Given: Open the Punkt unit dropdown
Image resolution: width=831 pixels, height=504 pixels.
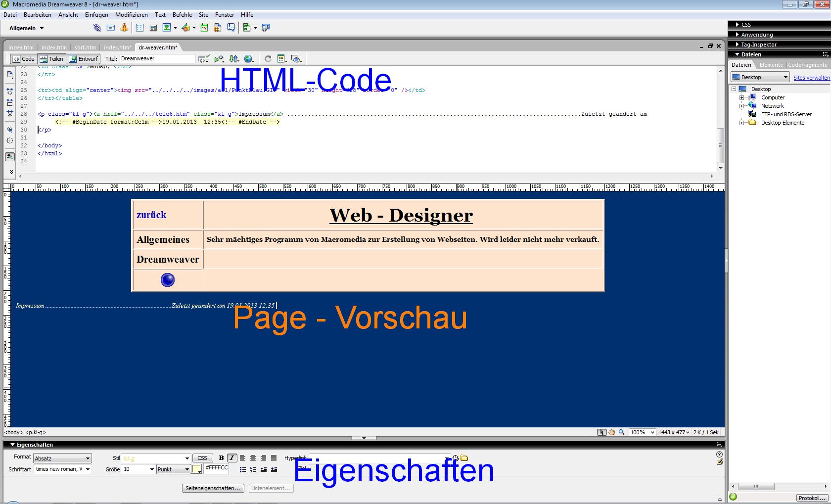Looking at the screenshot, I should (174, 469).
